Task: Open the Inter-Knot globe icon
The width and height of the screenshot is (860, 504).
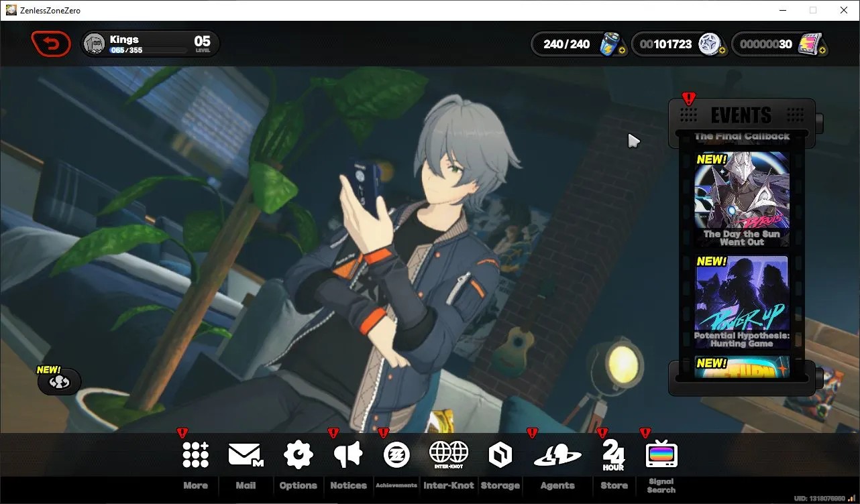Action: (x=449, y=454)
